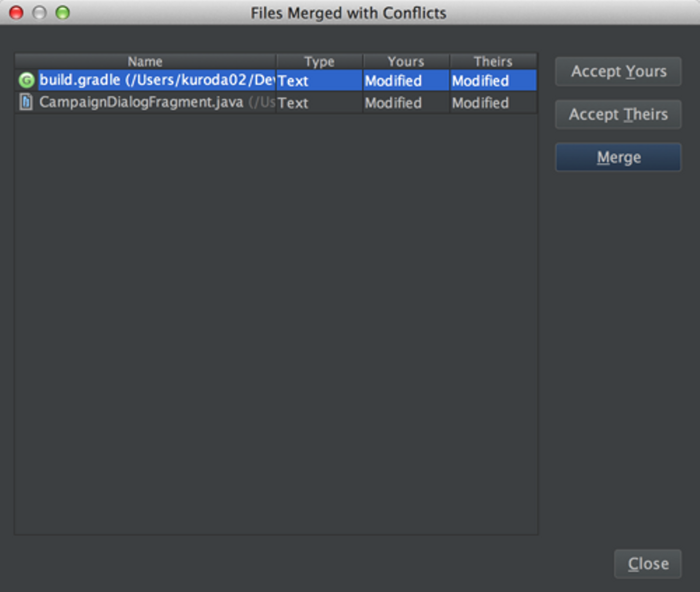This screenshot has width=700, height=592.
Task: Click the Yours Modified cell for build.gradle
Action: (x=394, y=81)
